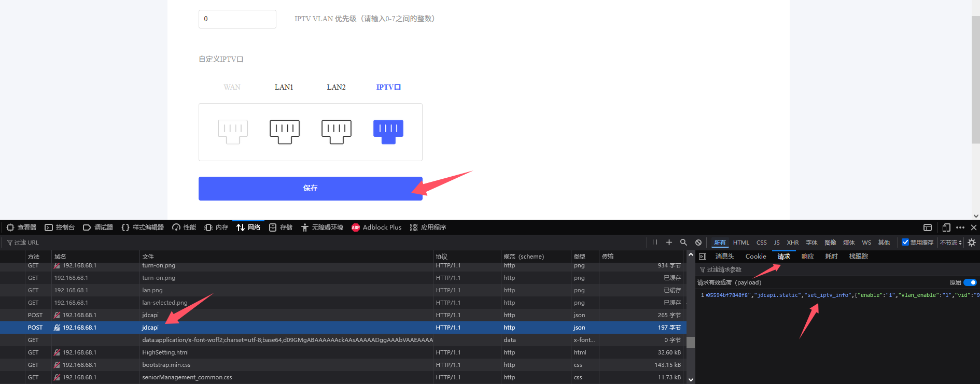Select the blue IPTV port icon
The height and width of the screenshot is (384, 980).
click(388, 132)
